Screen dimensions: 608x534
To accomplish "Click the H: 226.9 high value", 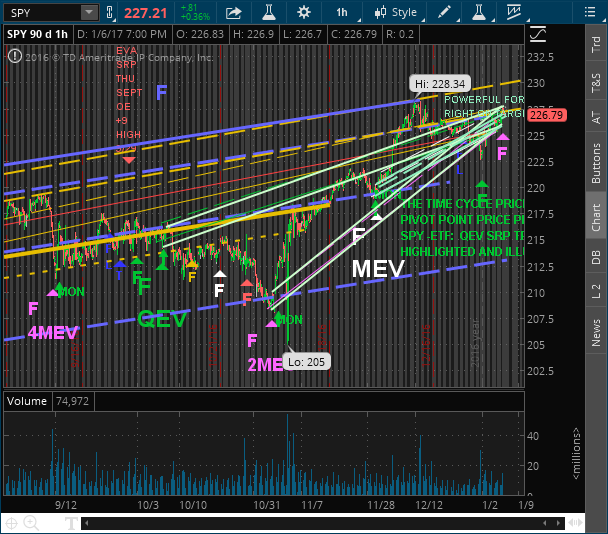I will [x=253, y=34].
